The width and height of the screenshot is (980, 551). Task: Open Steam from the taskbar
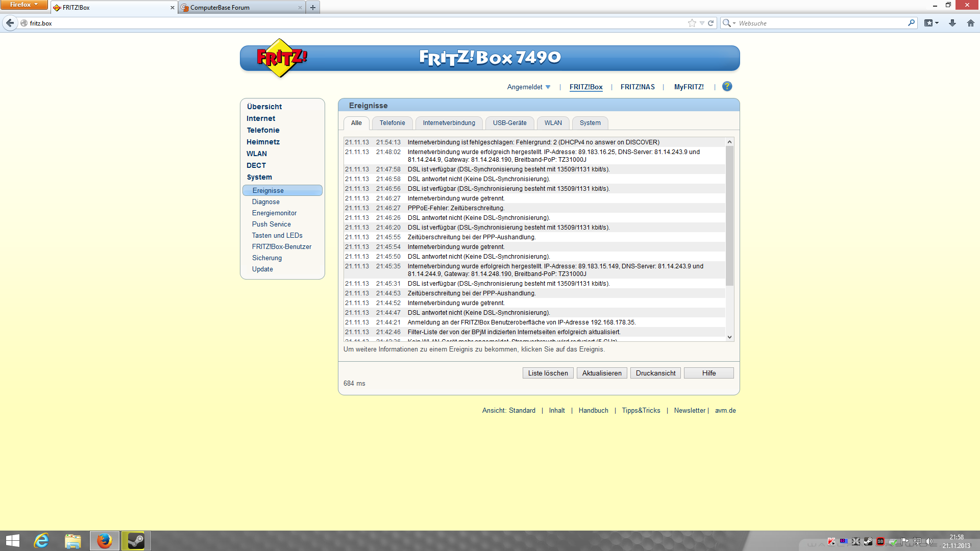135,540
